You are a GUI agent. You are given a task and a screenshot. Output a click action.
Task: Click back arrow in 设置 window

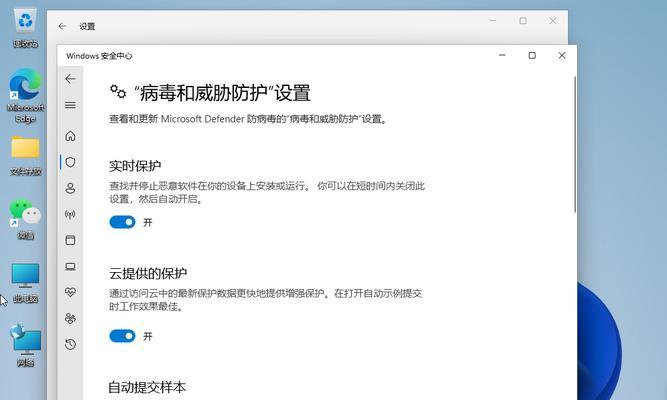click(63, 26)
